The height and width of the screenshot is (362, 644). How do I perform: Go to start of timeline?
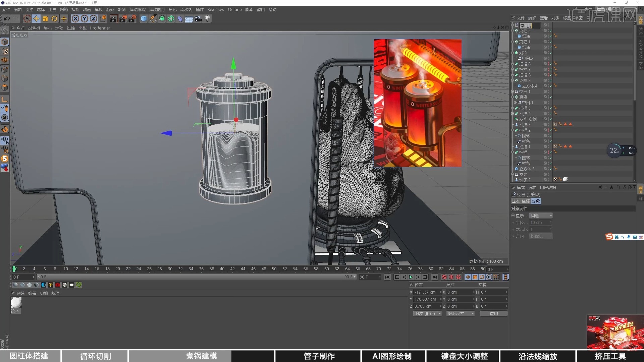coord(387,277)
